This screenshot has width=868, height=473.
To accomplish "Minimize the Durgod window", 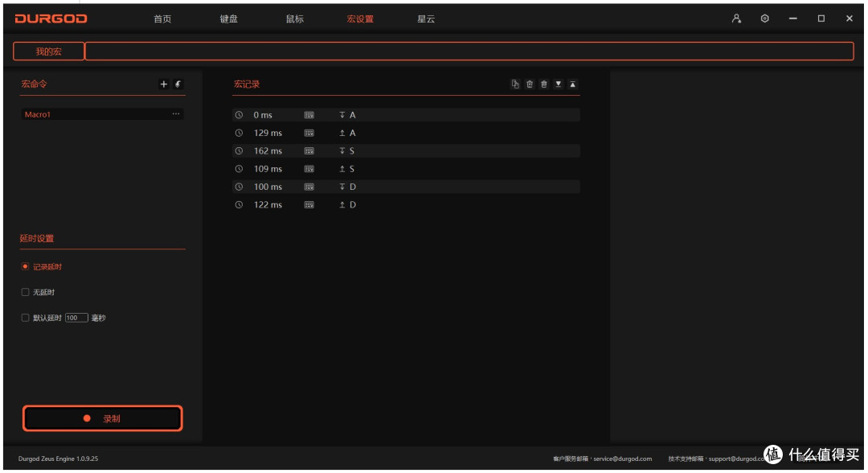I will [792, 19].
